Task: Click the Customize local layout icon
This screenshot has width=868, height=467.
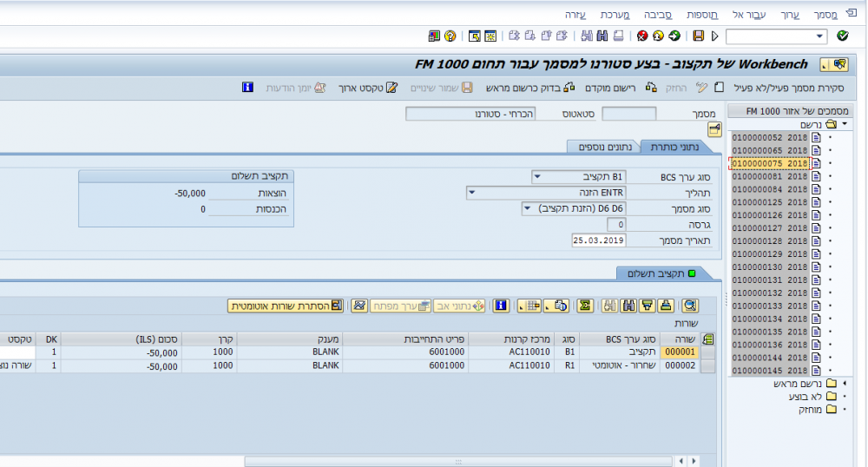Action: tap(434, 36)
